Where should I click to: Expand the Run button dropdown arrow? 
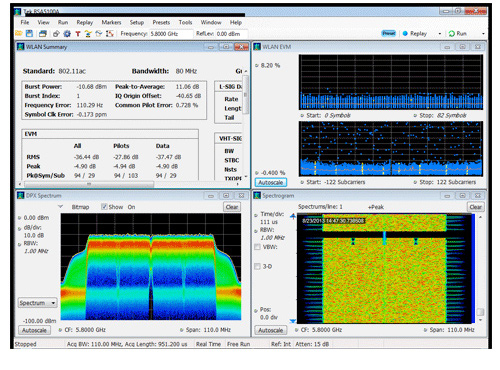[483, 34]
